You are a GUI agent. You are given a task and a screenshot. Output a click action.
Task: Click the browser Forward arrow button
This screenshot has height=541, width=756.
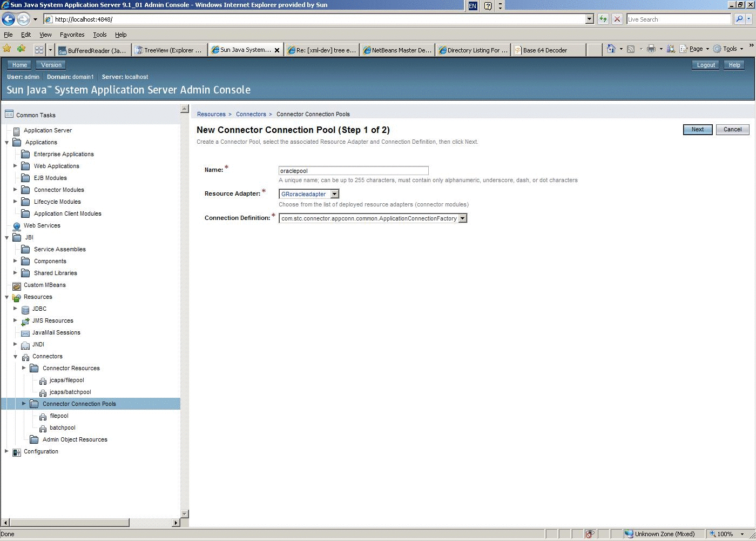tap(23, 19)
